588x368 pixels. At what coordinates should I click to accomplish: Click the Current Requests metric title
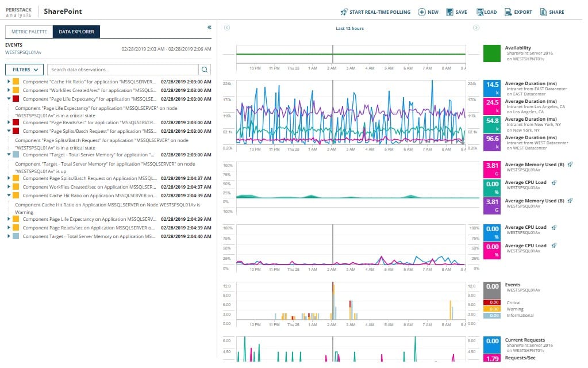525,340
